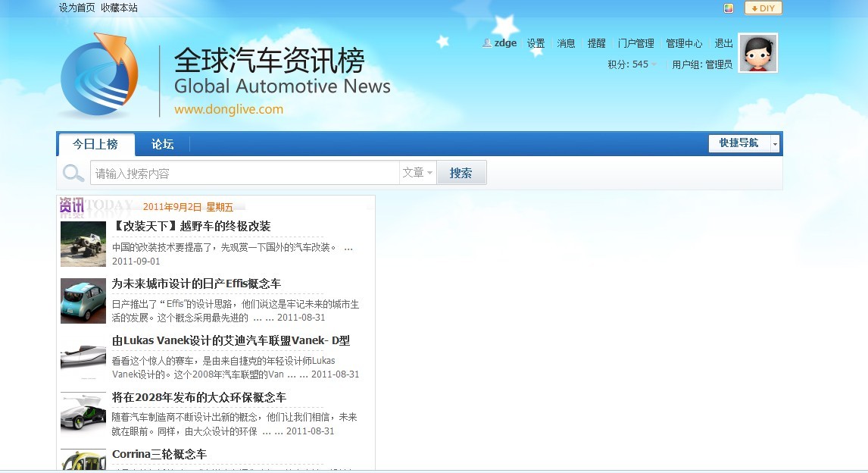868x473 pixels.
Task: Open 消息 messages link
Action: click(566, 43)
